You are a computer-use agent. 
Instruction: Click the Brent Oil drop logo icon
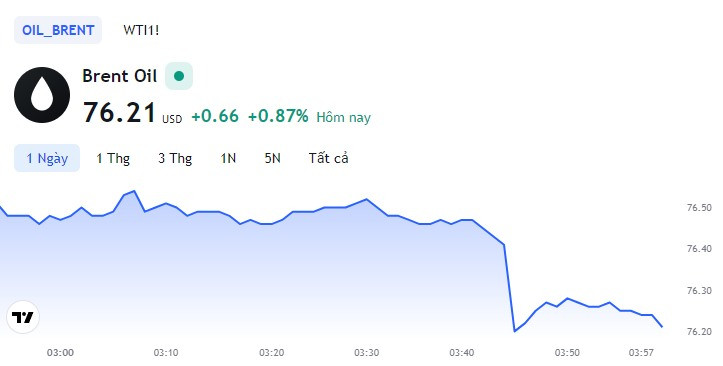point(42,95)
